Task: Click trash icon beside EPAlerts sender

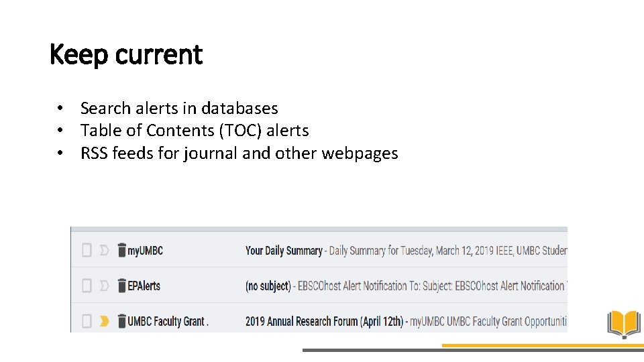Action: tap(121, 286)
